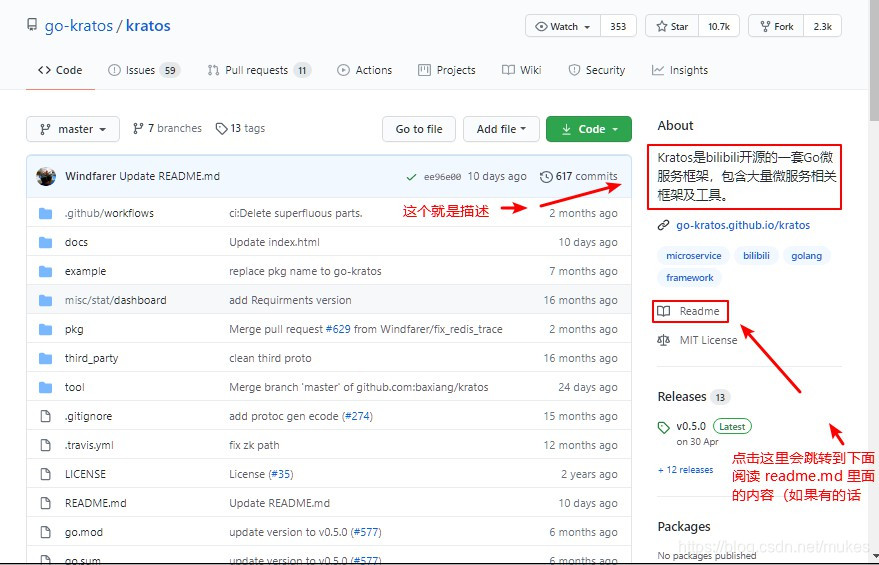Open the README.md file name
Screen dimensions: 879x565
click(x=95, y=503)
